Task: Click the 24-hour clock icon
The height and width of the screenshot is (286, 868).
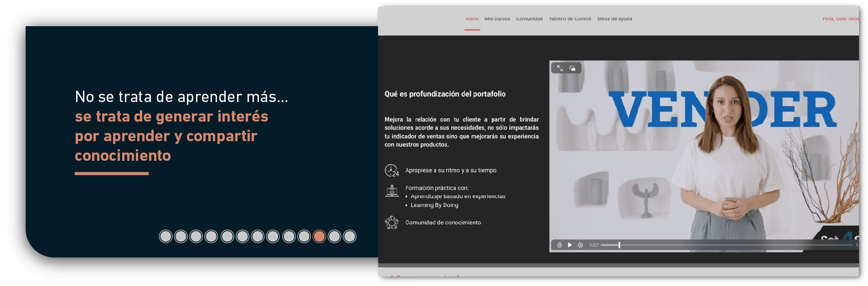Action: tap(392, 170)
